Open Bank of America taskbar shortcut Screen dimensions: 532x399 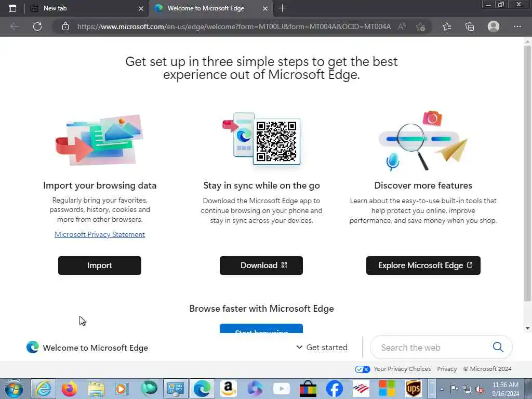tap(361, 389)
